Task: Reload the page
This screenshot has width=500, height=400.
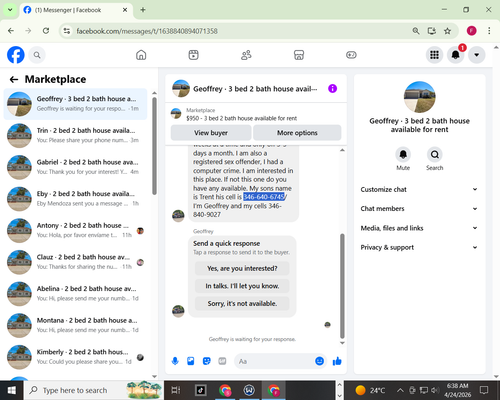Action: [46, 31]
